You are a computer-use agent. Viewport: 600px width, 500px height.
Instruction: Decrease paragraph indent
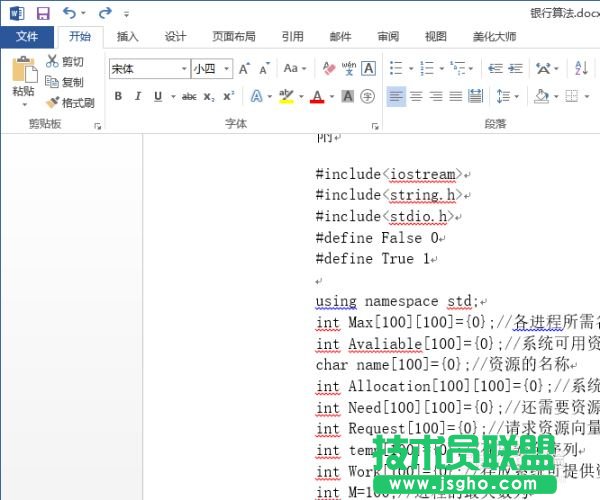[495, 69]
